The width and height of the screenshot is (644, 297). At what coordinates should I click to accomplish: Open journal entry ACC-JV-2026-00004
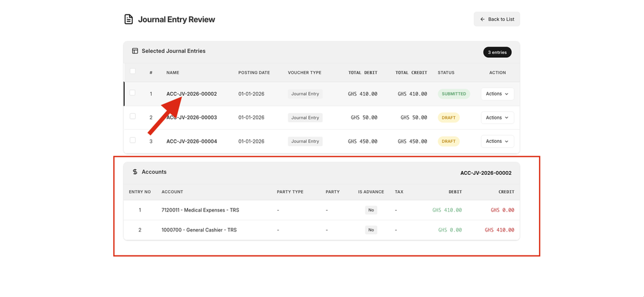coord(191,142)
